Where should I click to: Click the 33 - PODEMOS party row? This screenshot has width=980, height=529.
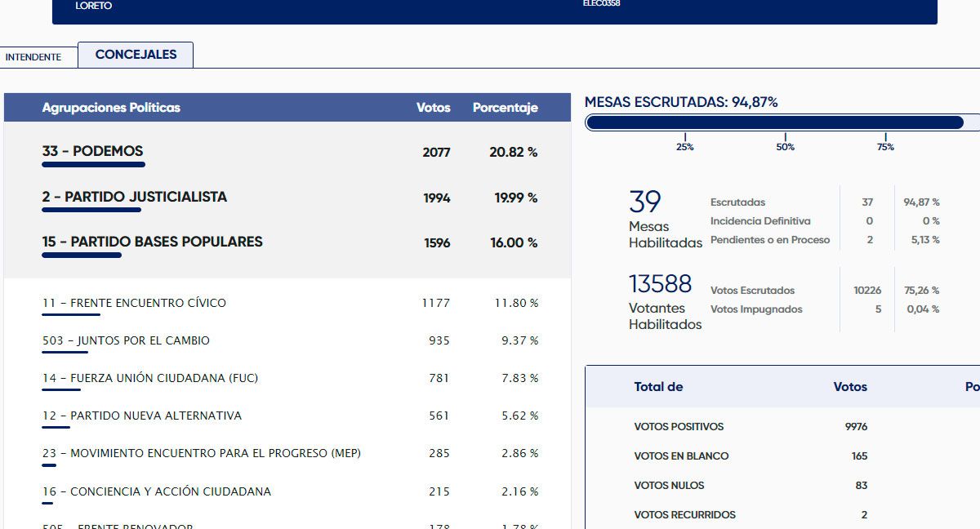click(x=92, y=151)
